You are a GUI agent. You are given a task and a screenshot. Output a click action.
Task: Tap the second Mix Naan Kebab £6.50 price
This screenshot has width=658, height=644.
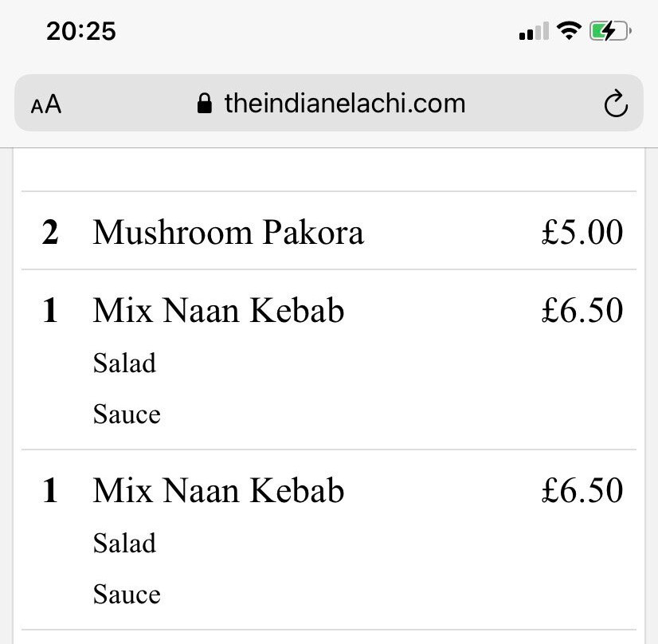(582, 490)
